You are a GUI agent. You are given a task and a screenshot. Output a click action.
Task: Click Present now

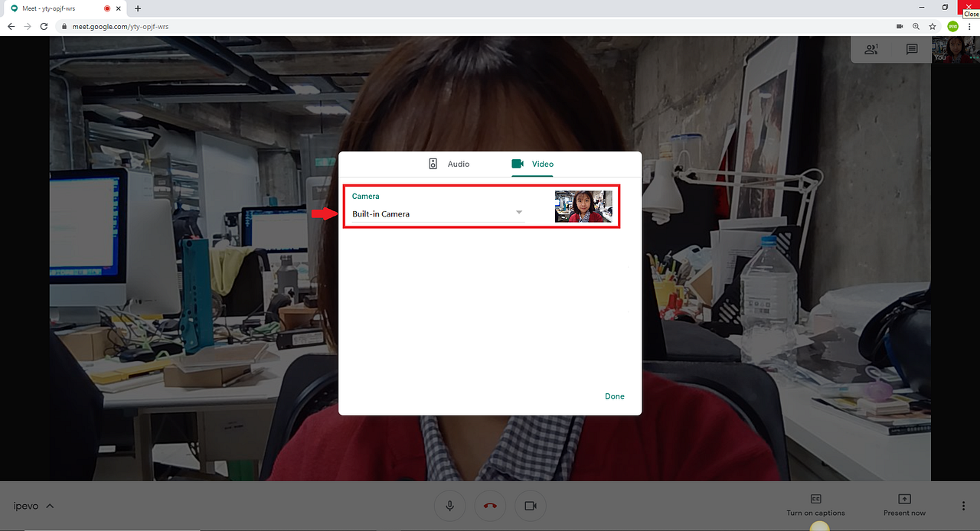(903, 505)
